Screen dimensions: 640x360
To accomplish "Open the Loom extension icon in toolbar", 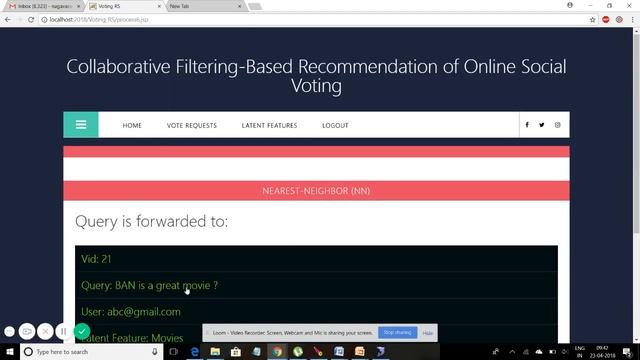I will 619,20.
